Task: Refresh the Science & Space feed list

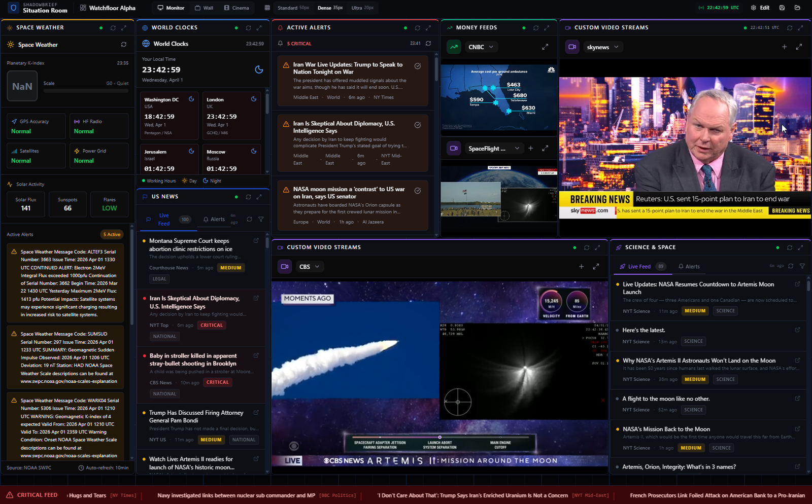Action: pyautogui.click(x=791, y=266)
